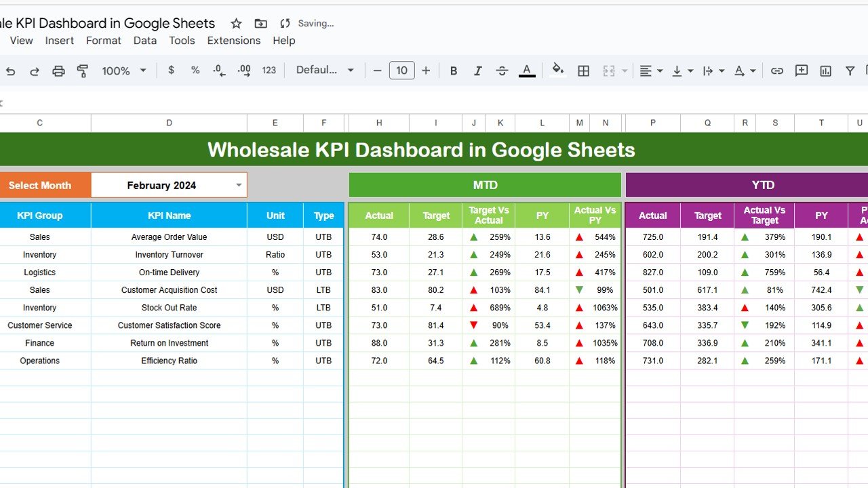Select column H header

click(379, 123)
